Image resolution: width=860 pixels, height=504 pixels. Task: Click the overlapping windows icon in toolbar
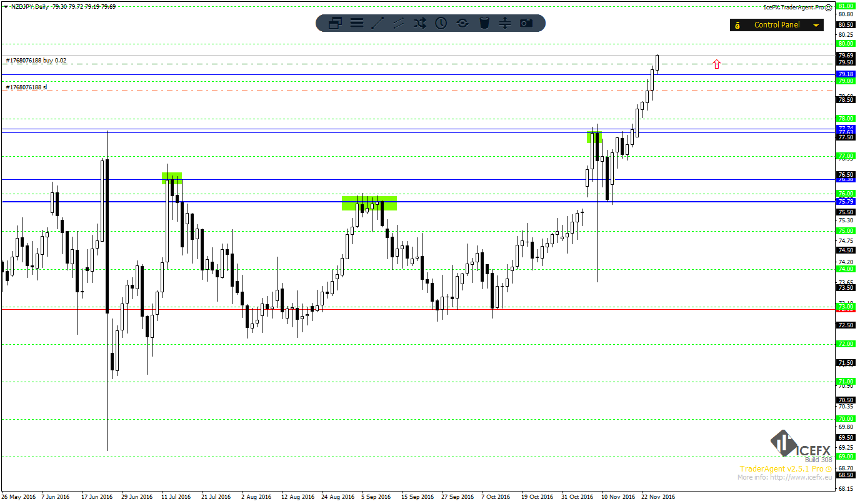[x=335, y=23]
